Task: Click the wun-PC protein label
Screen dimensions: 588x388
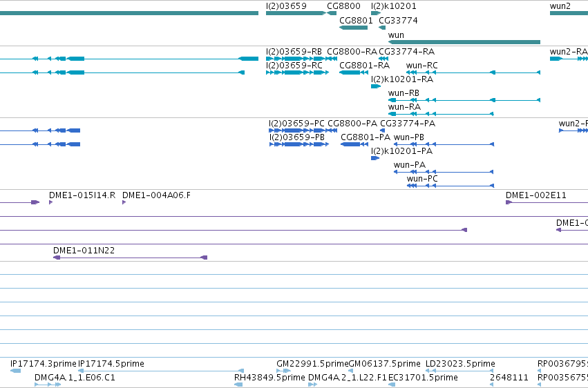Action: point(422,179)
